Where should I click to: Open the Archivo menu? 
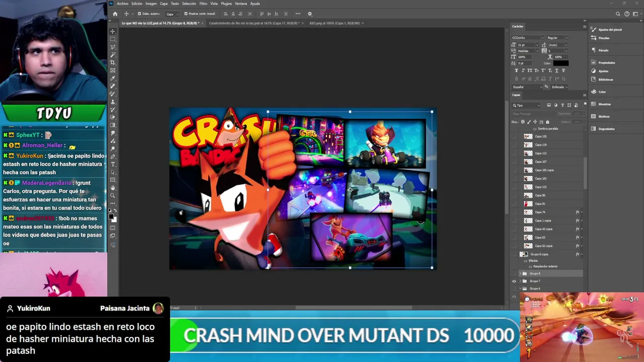(x=122, y=4)
